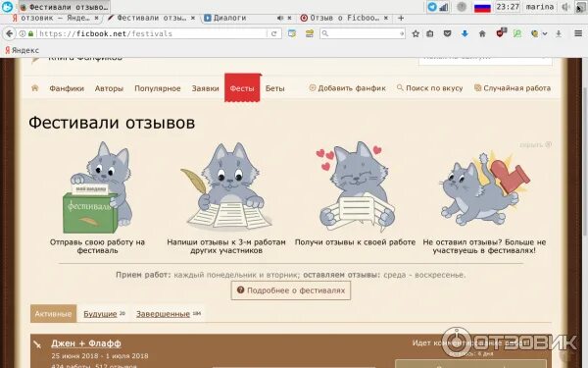Open the red shield adblock extension icon
This screenshot has height=368, width=588.
501,33
